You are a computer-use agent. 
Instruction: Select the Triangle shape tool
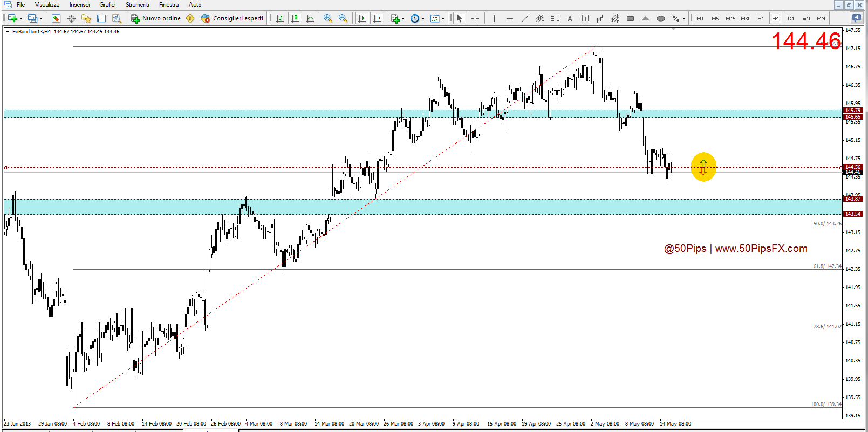[x=645, y=18]
